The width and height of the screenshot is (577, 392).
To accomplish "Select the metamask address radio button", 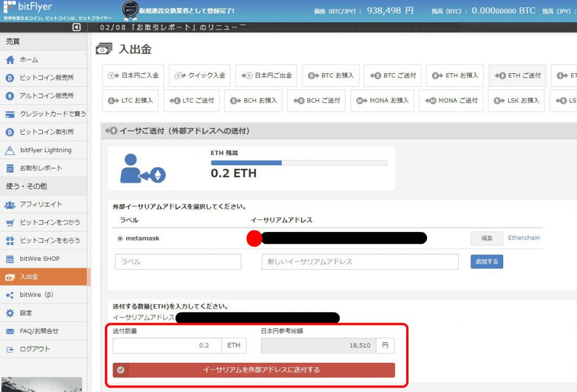I will [x=120, y=238].
